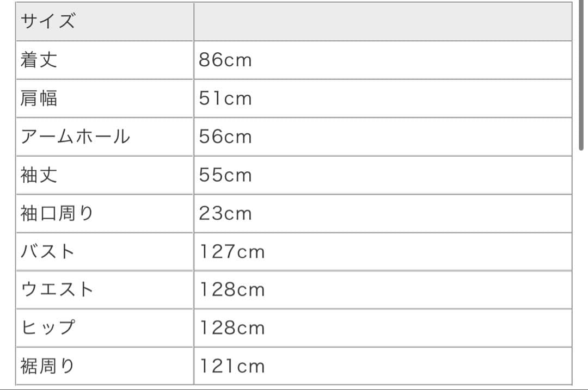The width and height of the screenshot is (588, 390).
Task: Click the 121cm hem value
Action: [232, 366]
